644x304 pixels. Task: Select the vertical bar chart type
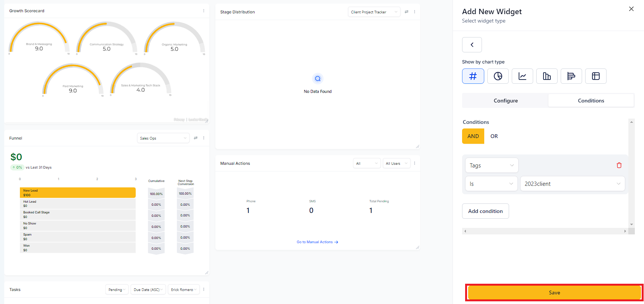tap(547, 76)
